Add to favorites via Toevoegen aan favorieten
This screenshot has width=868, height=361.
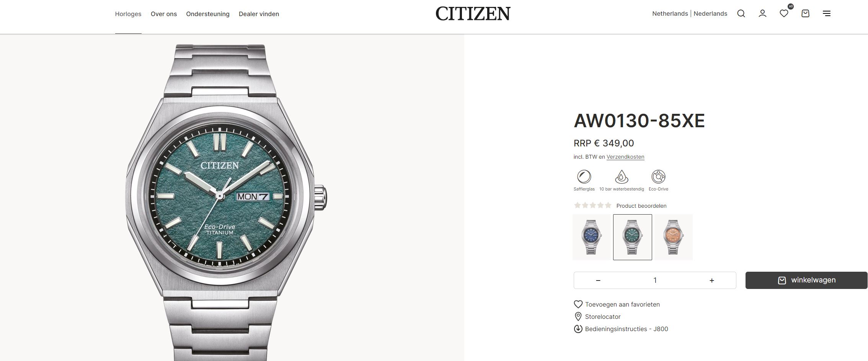[622, 304]
